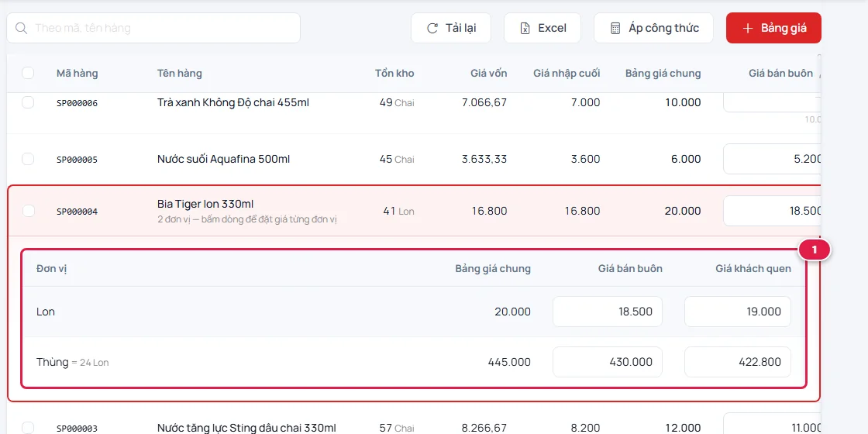Click Lon unit common price 20.000

coord(512,312)
